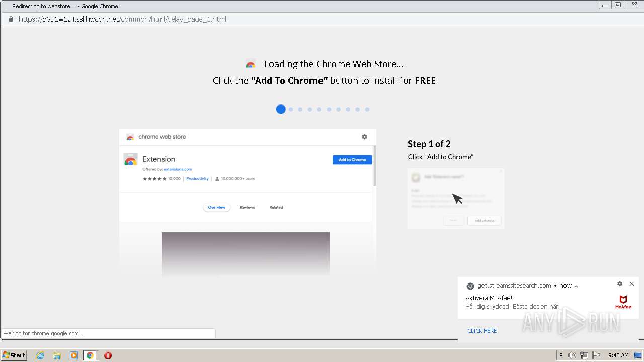The image size is (644, 362).
Task: Click the blue Add to Chrome button
Action: click(x=352, y=160)
